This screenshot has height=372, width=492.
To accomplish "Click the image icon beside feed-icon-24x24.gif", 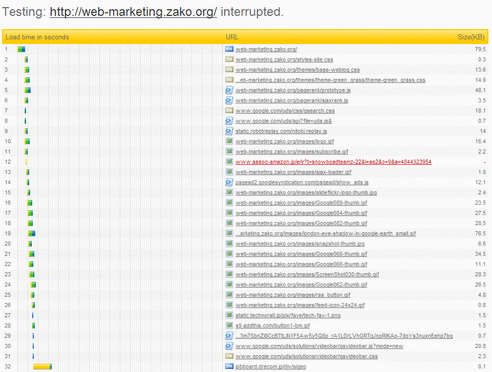I will click(x=229, y=305).
